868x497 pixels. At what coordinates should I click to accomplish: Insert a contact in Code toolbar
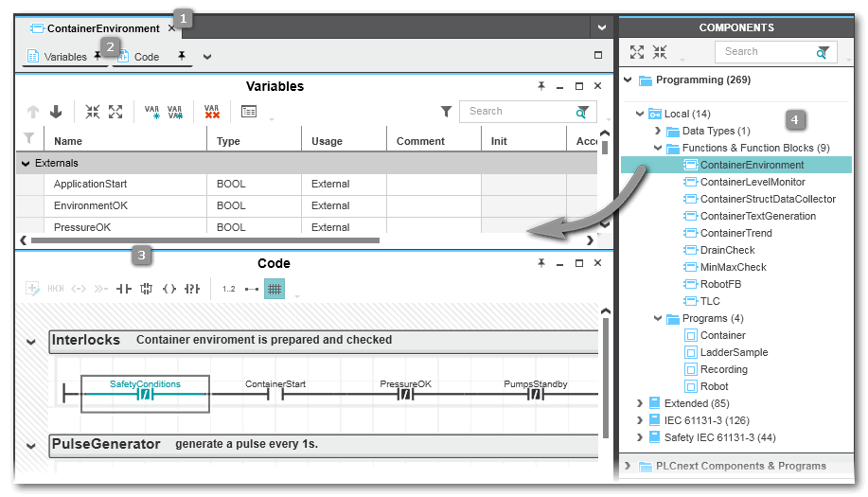(x=123, y=289)
